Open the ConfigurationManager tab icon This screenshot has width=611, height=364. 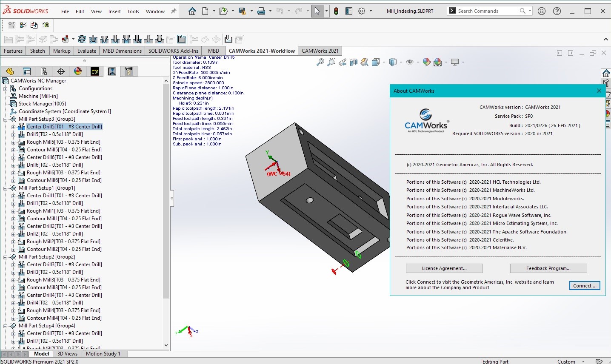(x=44, y=71)
